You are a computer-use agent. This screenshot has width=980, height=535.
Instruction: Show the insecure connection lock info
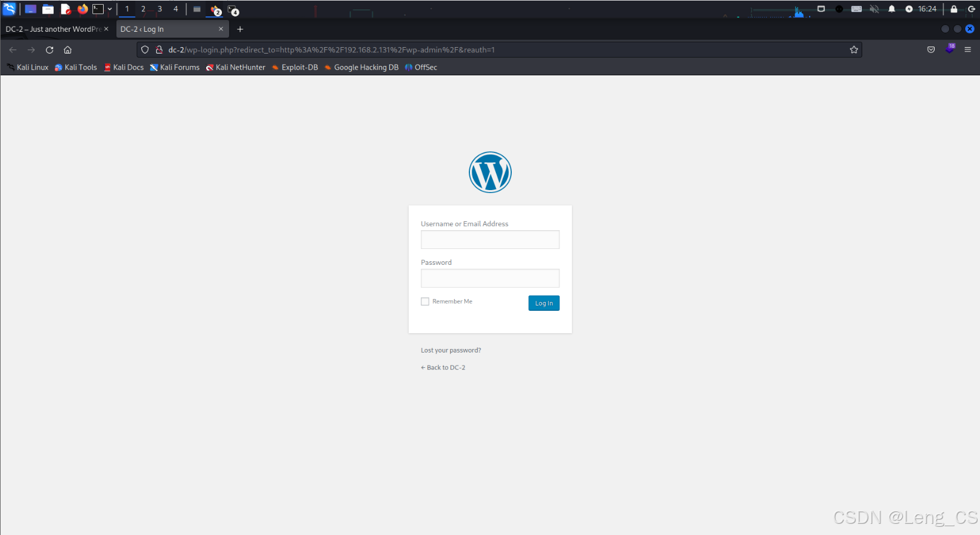(159, 50)
